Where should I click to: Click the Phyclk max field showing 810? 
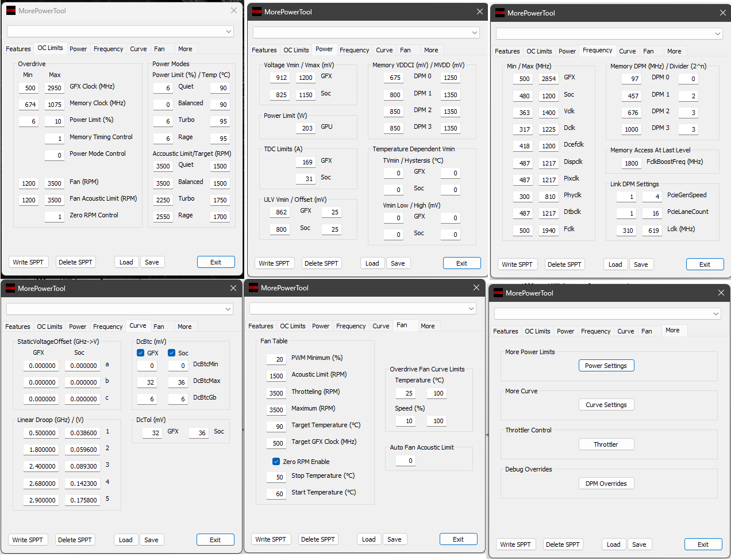(548, 197)
